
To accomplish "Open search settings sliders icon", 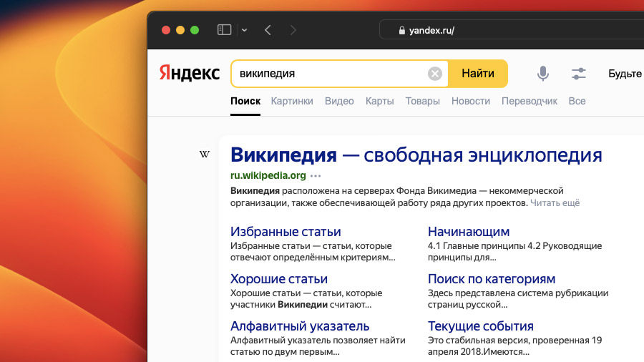I will point(578,74).
